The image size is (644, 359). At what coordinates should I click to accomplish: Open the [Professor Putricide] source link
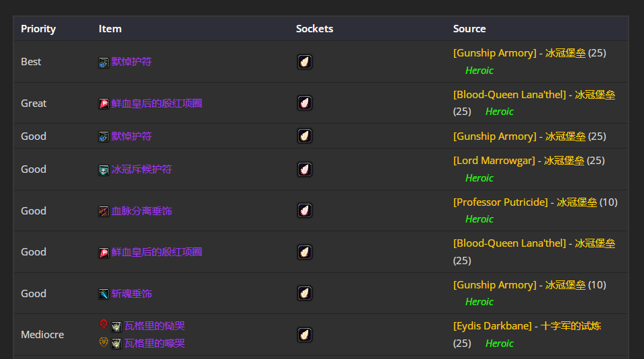(500, 202)
